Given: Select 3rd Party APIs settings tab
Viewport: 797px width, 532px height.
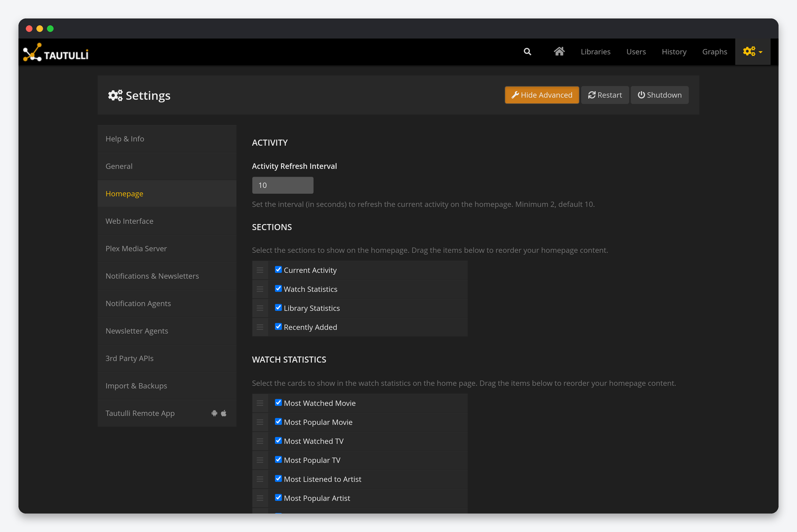Looking at the screenshot, I should (167, 358).
